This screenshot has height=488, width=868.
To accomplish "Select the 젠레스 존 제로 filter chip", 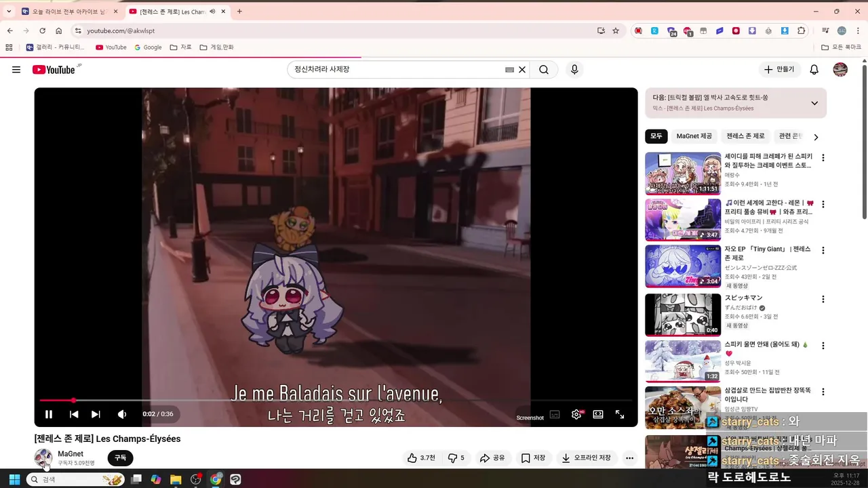I will click(x=745, y=136).
